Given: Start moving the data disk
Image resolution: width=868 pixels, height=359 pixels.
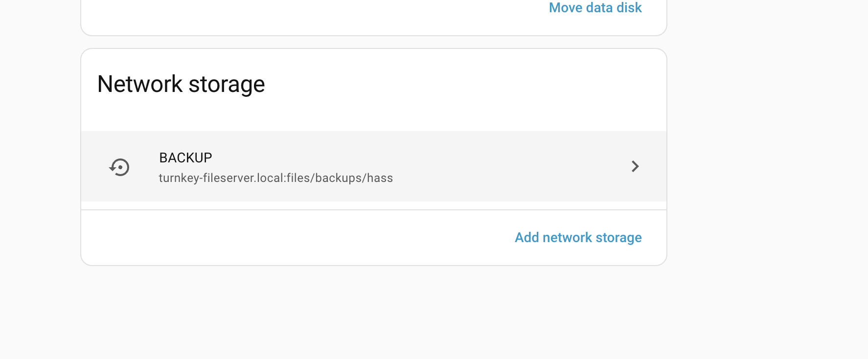Looking at the screenshot, I should [595, 8].
